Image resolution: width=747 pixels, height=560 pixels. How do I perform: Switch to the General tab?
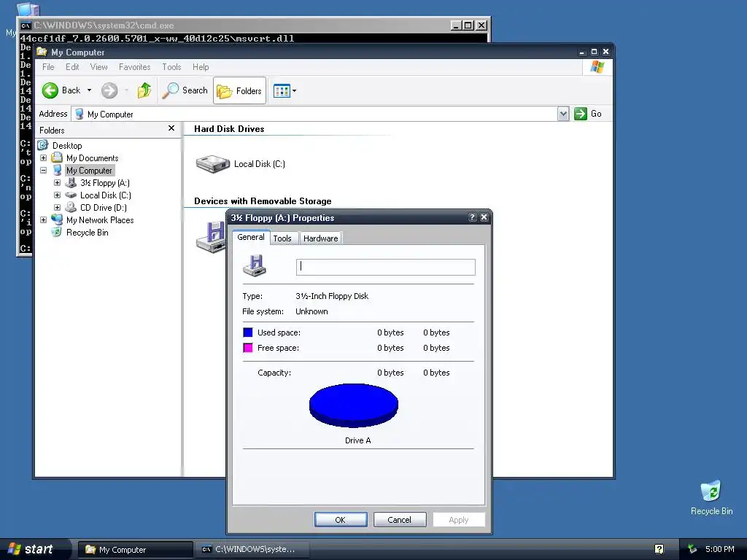pos(251,237)
